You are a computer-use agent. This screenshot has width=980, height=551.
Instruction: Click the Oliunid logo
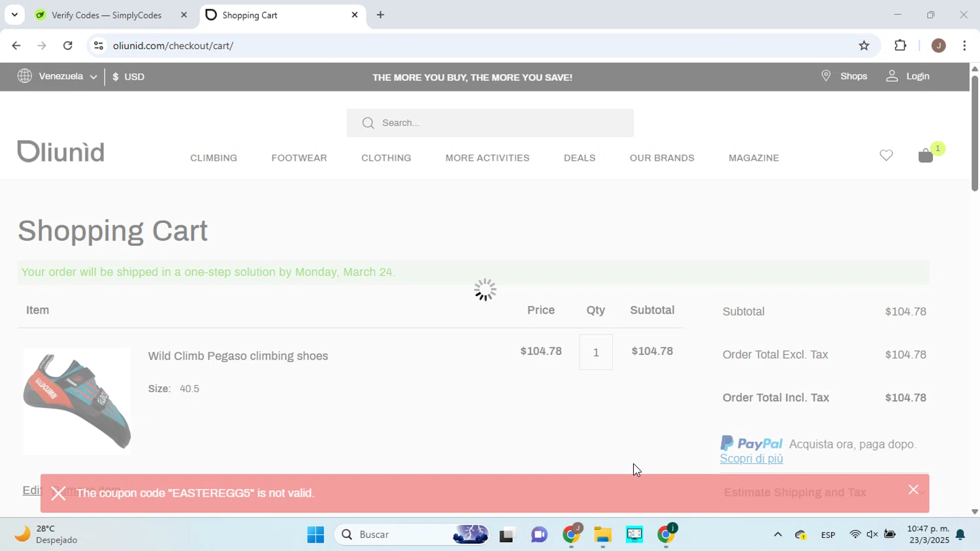61,152
